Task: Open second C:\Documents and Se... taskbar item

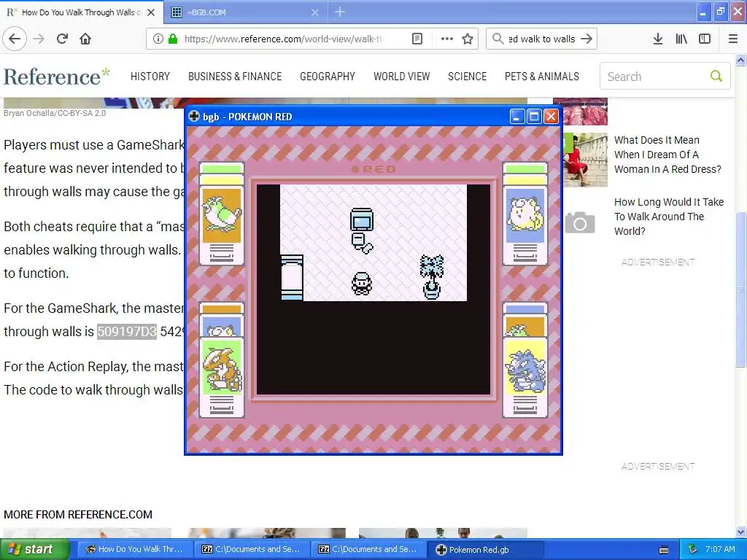Action: 368,549
